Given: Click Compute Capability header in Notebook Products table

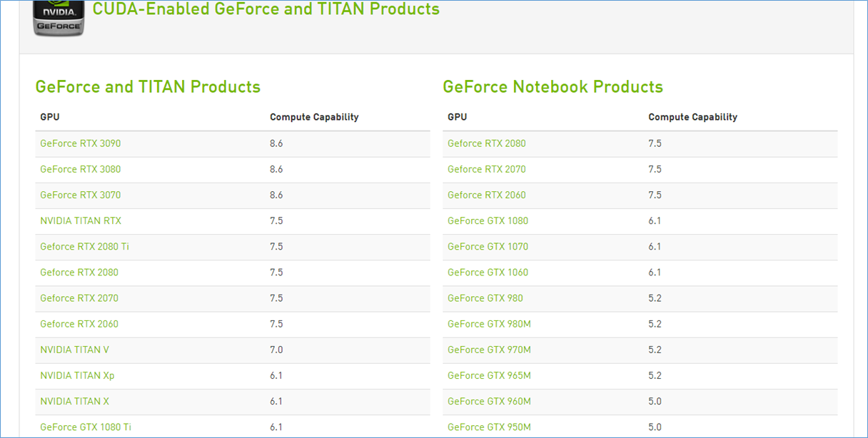Looking at the screenshot, I should coord(693,117).
